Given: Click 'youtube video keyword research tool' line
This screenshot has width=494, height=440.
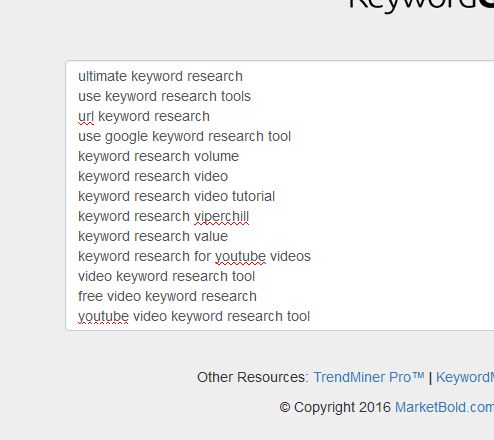Looking at the screenshot, I should point(194,316).
